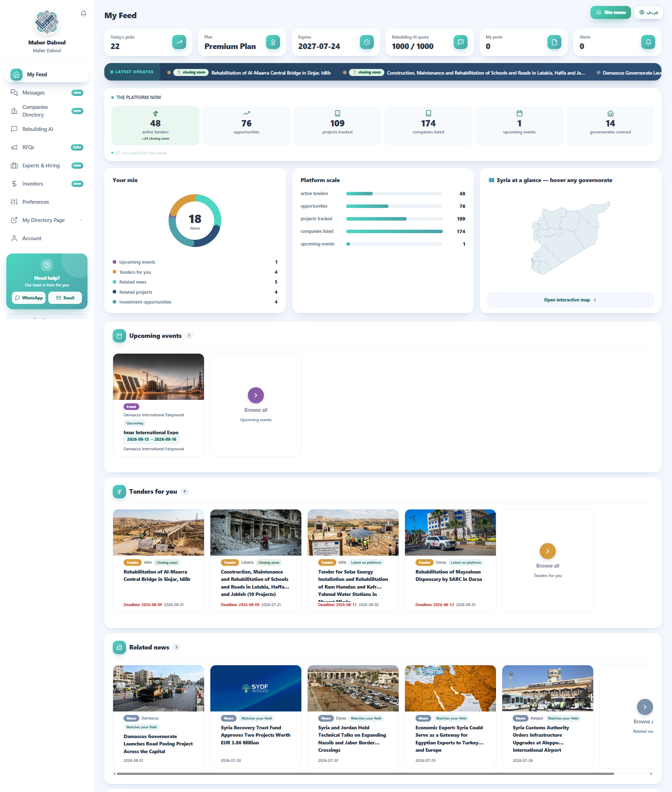The height and width of the screenshot is (792, 672).
Task: Click the Today's picks trend icon
Action: point(179,42)
